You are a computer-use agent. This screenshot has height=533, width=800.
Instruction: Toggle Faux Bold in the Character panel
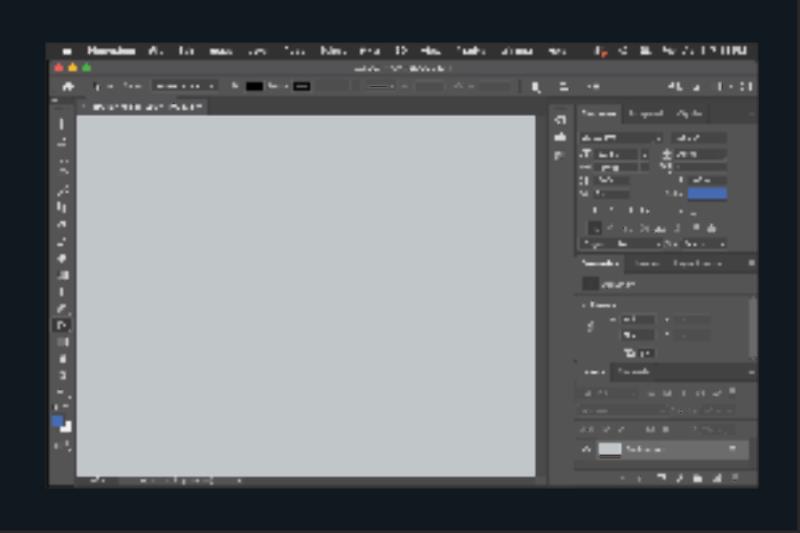(594, 210)
